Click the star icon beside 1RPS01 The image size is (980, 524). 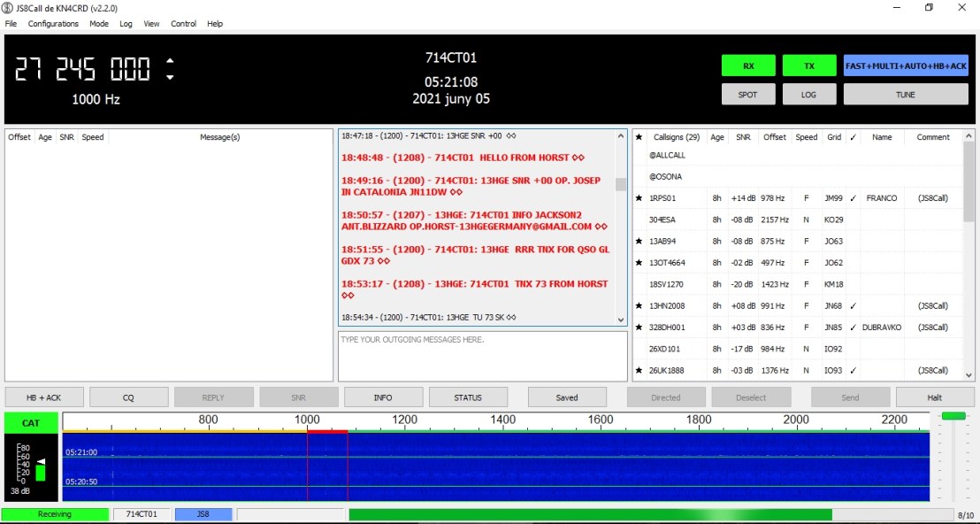click(x=639, y=198)
